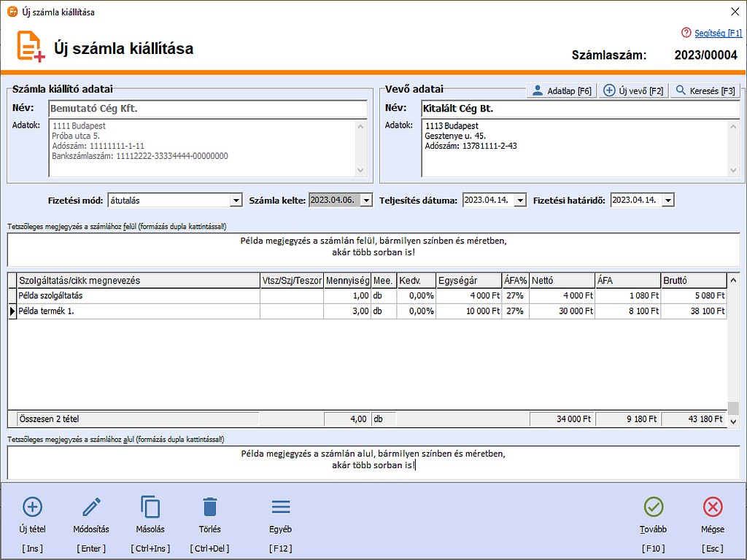This screenshot has height=560, width=747.
Task: Open the Teljesítés dátuma date picker
Action: 519,201
